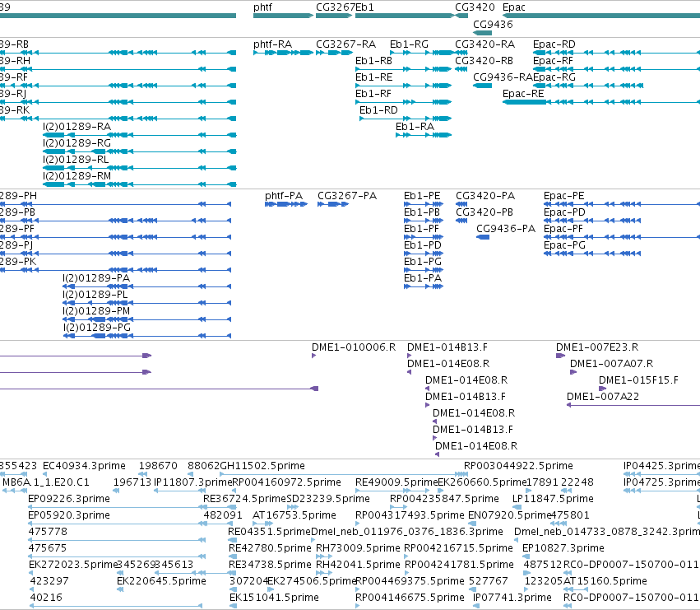Click the l(2)01289-PL protein label
700x610 pixels.
pos(95,295)
